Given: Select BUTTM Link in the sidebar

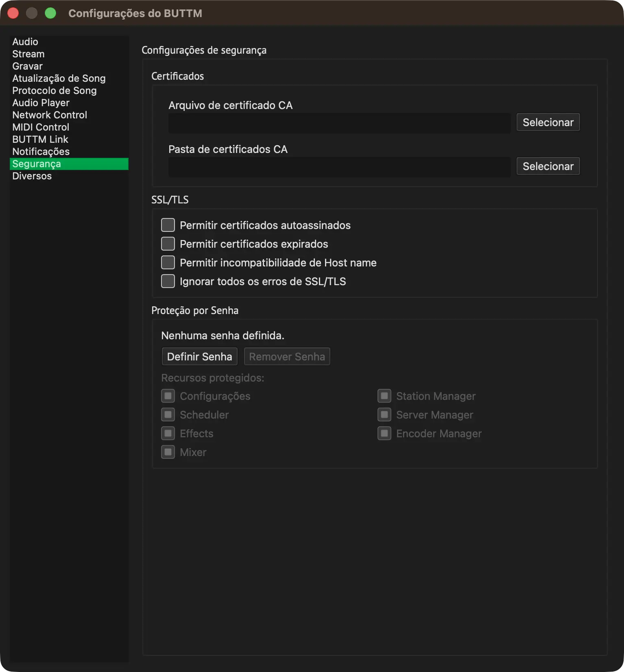Looking at the screenshot, I should [x=69, y=140].
